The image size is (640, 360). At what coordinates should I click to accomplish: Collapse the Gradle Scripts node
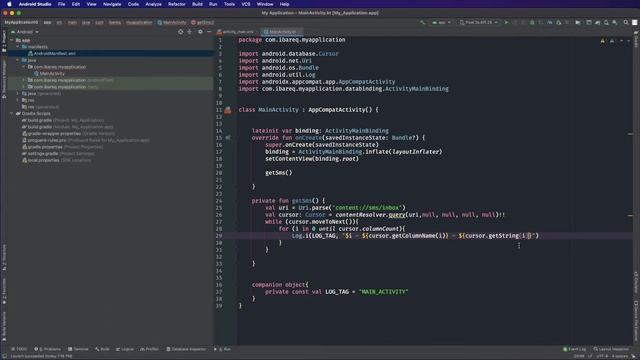pos(11,114)
